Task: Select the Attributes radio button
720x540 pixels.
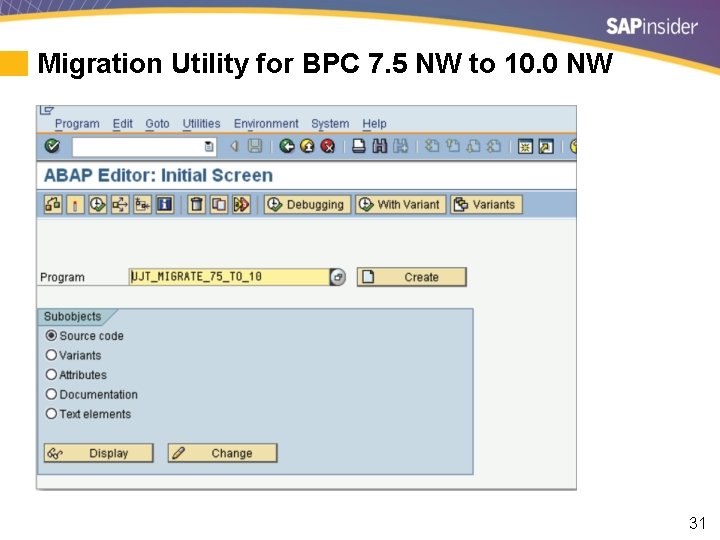Action: 51,375
